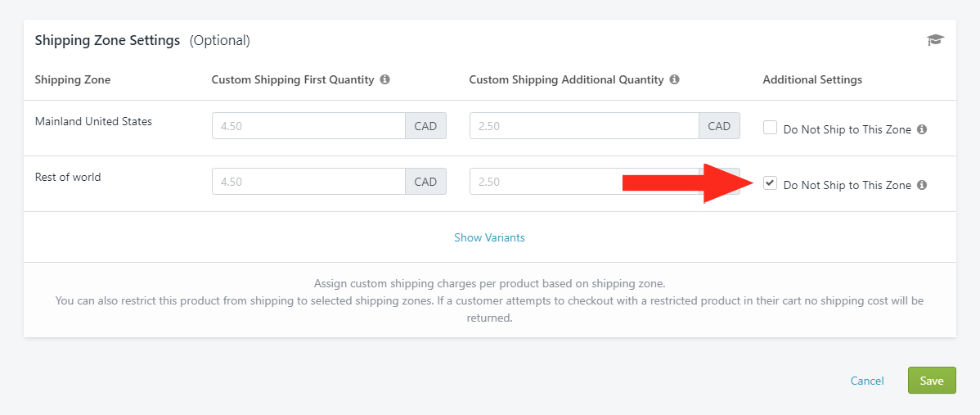
Task: Cancel the shipping zone changes
Action: pyautogui.click(x=867, y=381)
